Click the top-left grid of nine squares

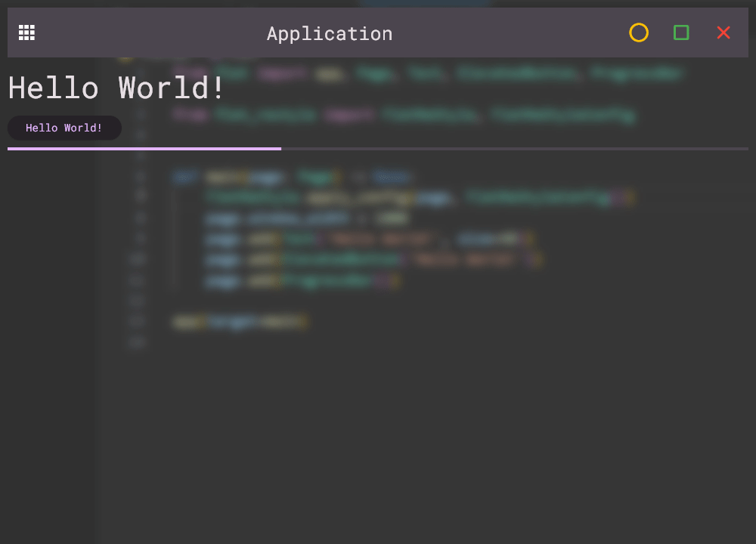click(x=26, y=32)
